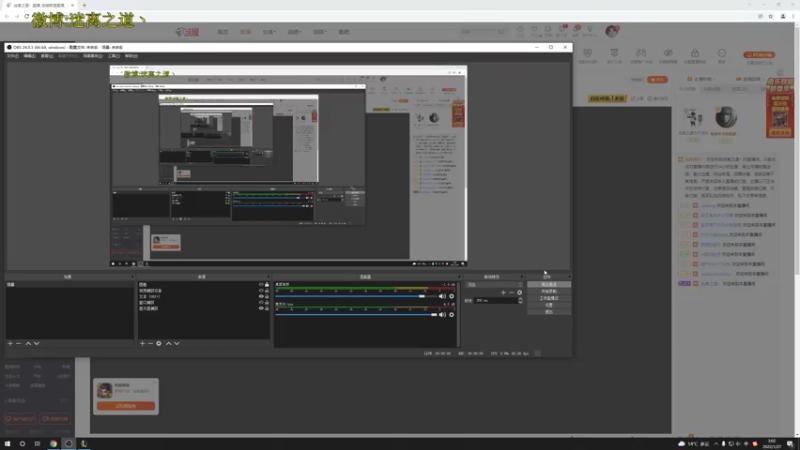Open the user avatar on the Huya site header

click(x=612, y=31)
